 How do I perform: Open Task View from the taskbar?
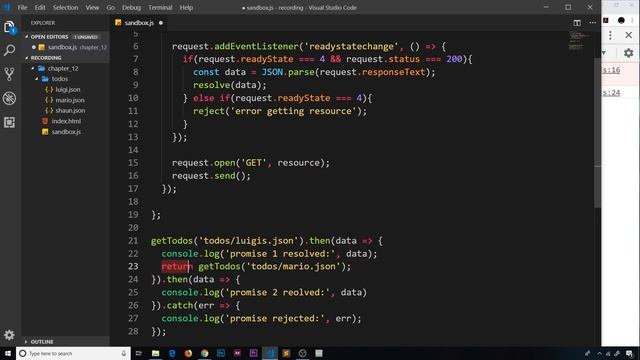139,353
